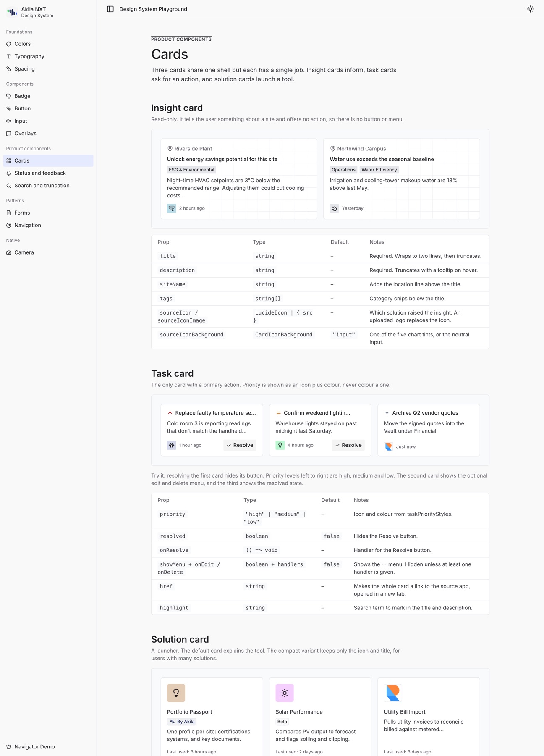
Task: Click the Water use exceeds seasonal baseline title
Action: [382, 159]
